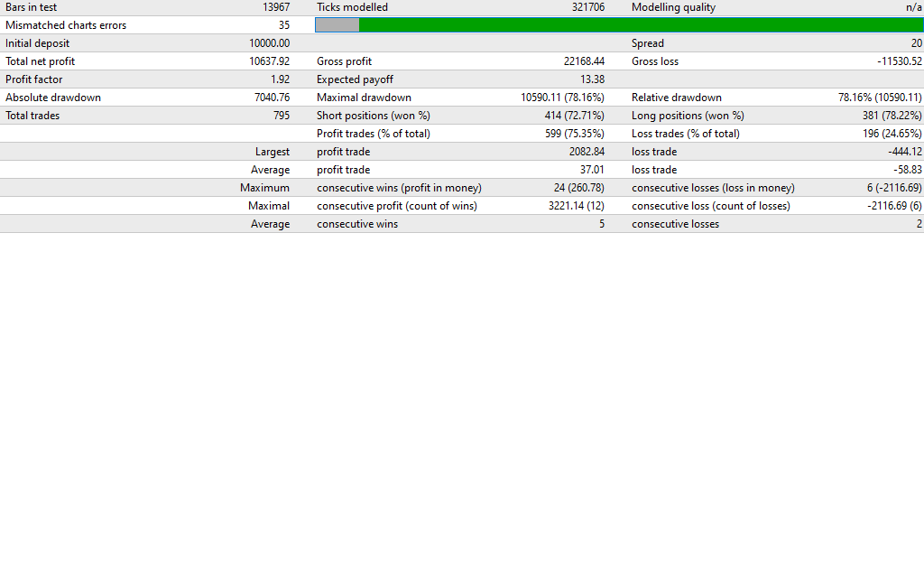This screenshot has width=924, height=578.
Task: Click the Modelling quality value n/a
Action: tap(913, 7)
